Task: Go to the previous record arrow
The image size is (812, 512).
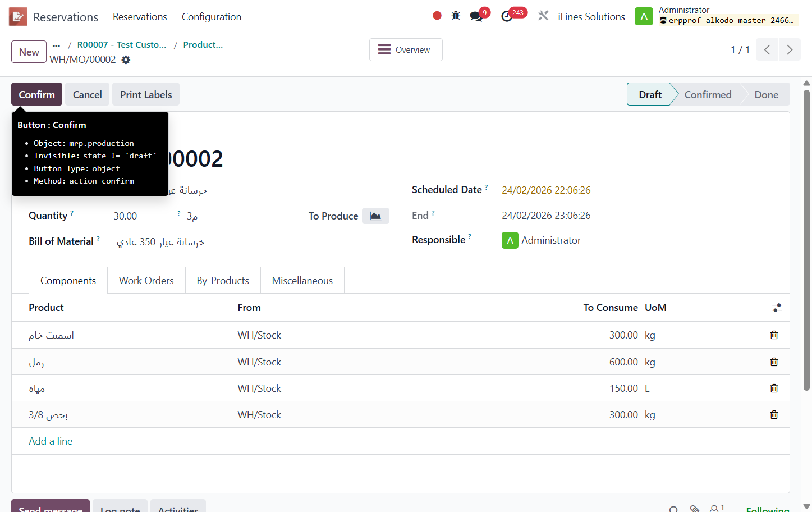Action: (767, 49)
